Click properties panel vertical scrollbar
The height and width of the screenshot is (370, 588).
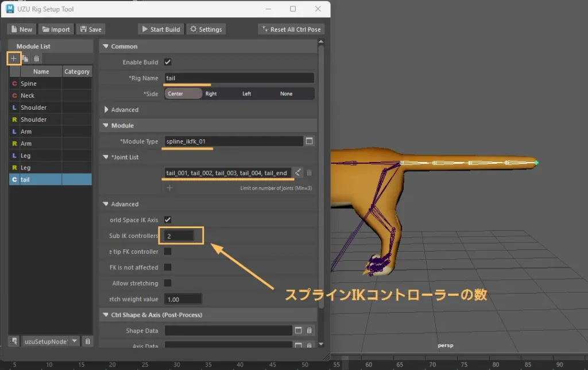[321, 176]
